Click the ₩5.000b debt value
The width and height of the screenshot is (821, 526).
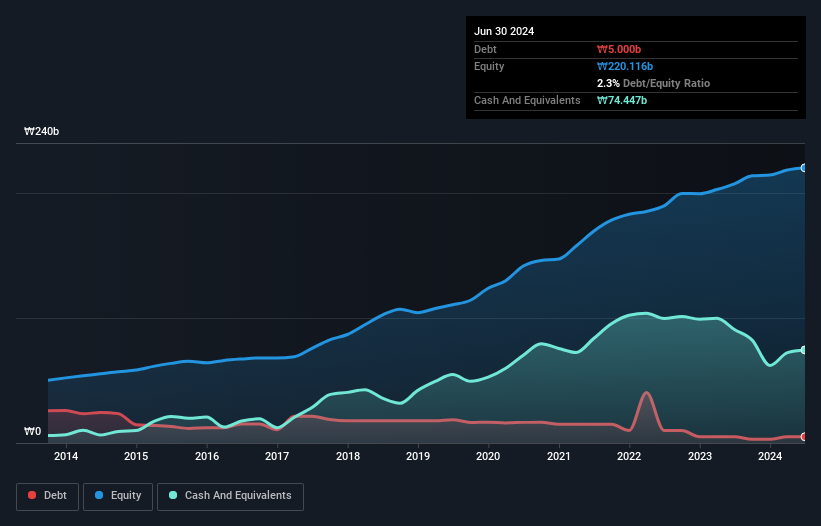[x=619, y=49]
